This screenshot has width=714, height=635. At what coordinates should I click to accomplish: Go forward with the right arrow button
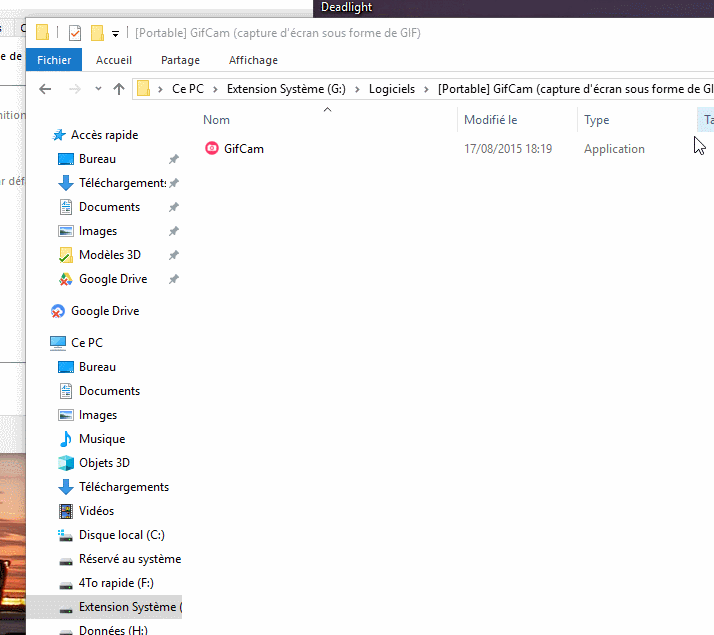75,89
